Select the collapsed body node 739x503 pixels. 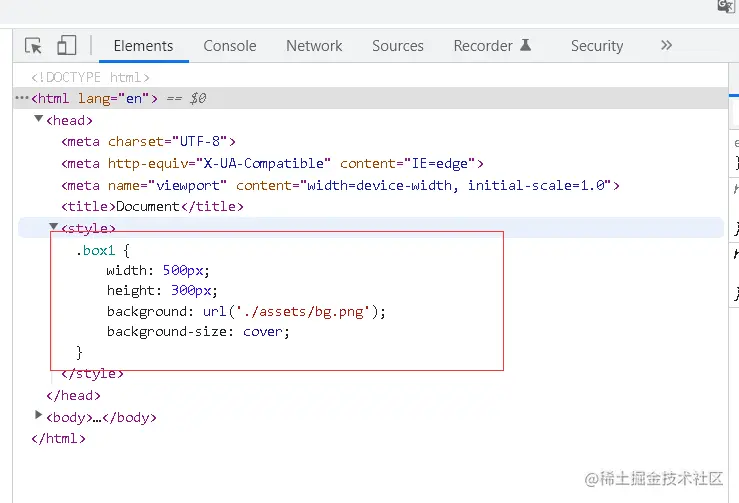101,417
